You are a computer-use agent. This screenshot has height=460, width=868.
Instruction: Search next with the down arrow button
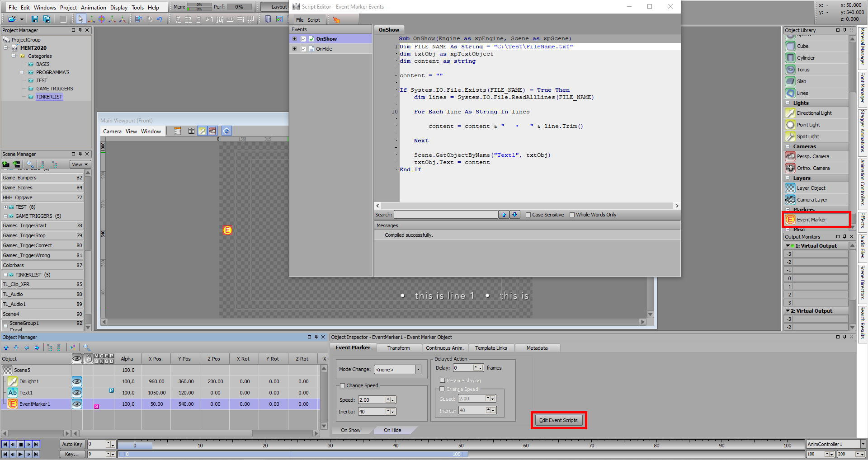point(515,215)
